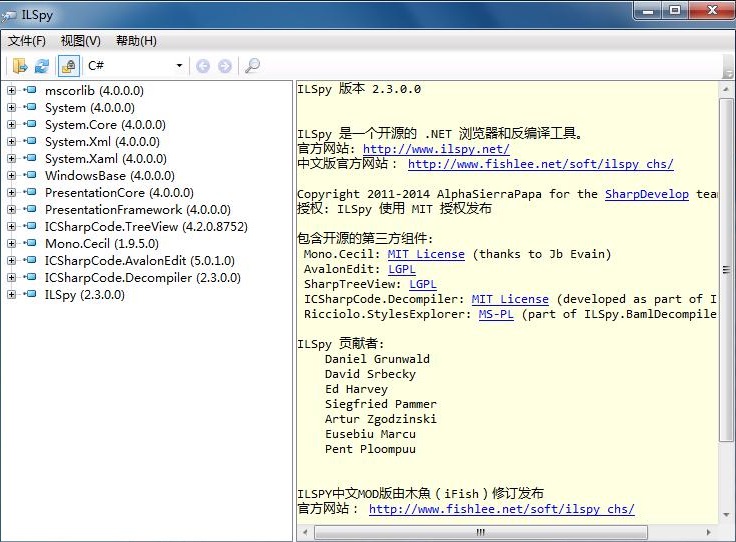Click the horizontal scrollbar in text pane
Screen dimensions: 736x542
click(x=480, y=531)
